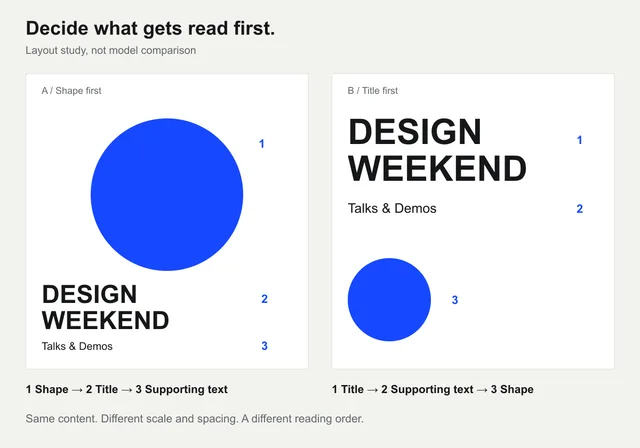
Task: Click the large blue circle in panel A
Action: point(167,195)
